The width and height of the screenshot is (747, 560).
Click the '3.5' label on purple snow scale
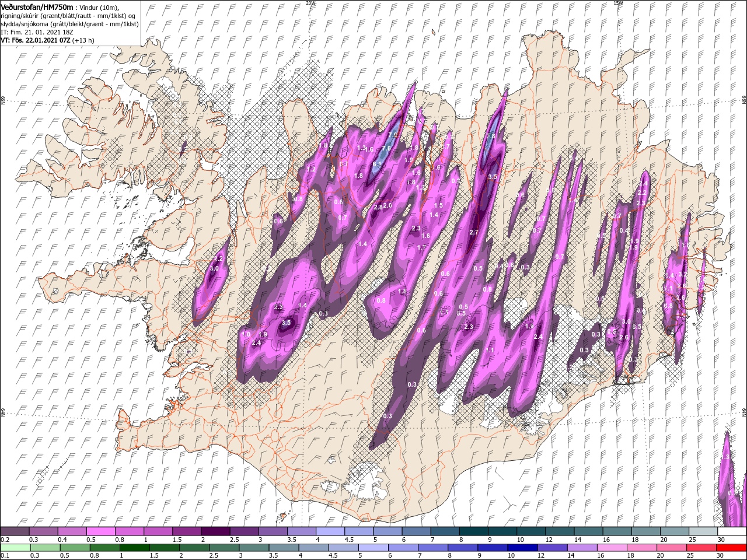click(291, 540)
